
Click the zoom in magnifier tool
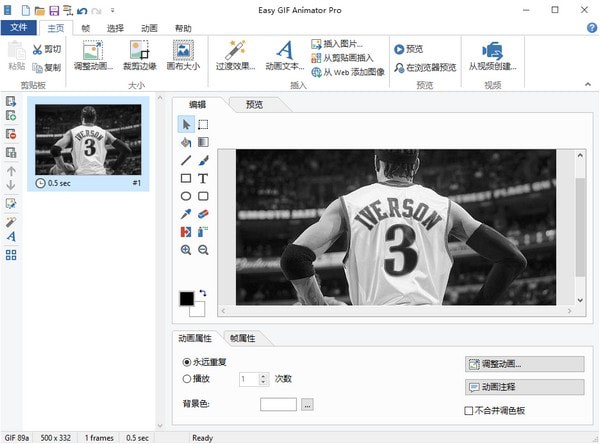click(x=186, y=250)
